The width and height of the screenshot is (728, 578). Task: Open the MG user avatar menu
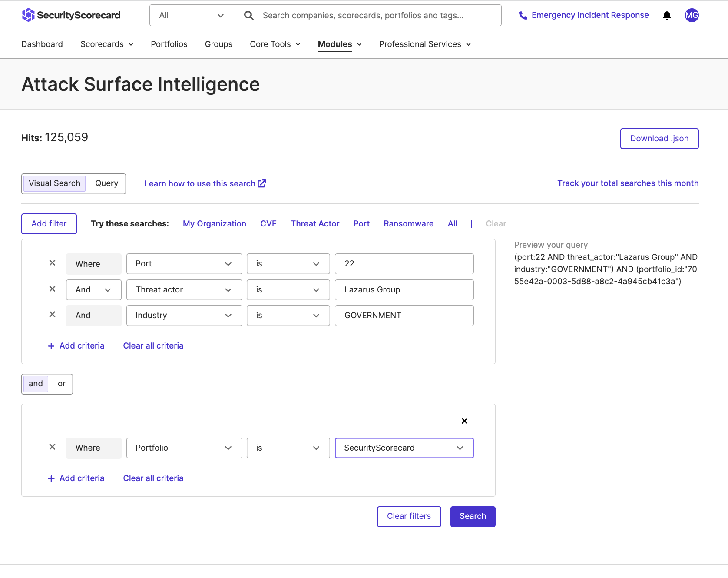click(x=692, y=15)
